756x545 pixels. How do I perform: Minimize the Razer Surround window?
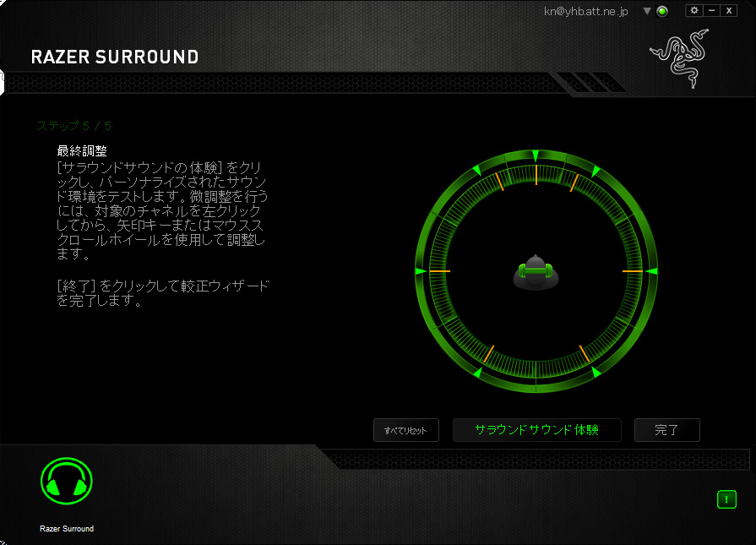point(711,11)
